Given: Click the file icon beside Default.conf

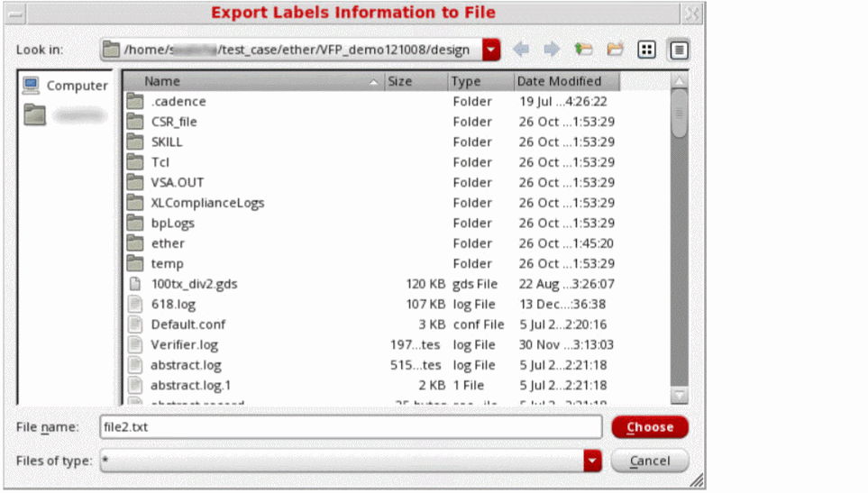Looking at the screenshot, I should (135, 324).
